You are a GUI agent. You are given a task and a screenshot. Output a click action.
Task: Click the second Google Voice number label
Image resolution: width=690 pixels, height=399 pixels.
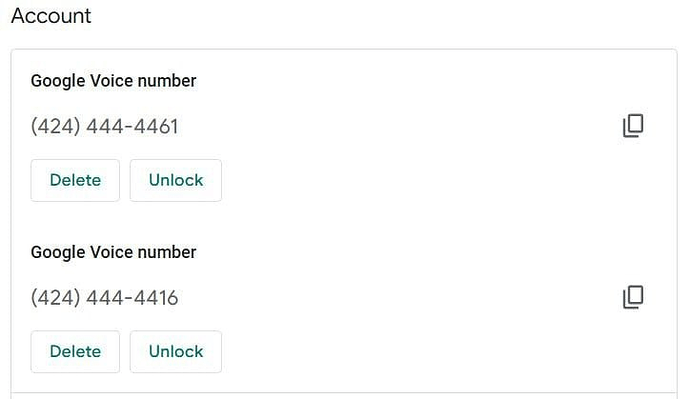(x=114, y=253)
